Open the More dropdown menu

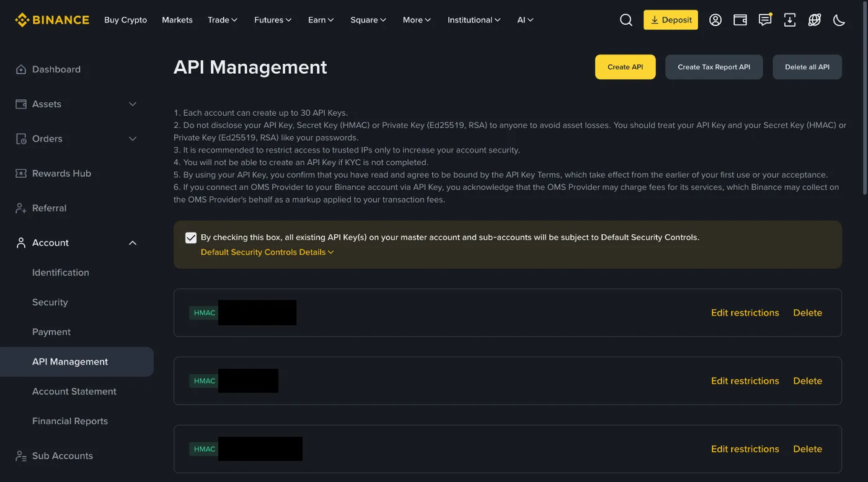[417, 20]
